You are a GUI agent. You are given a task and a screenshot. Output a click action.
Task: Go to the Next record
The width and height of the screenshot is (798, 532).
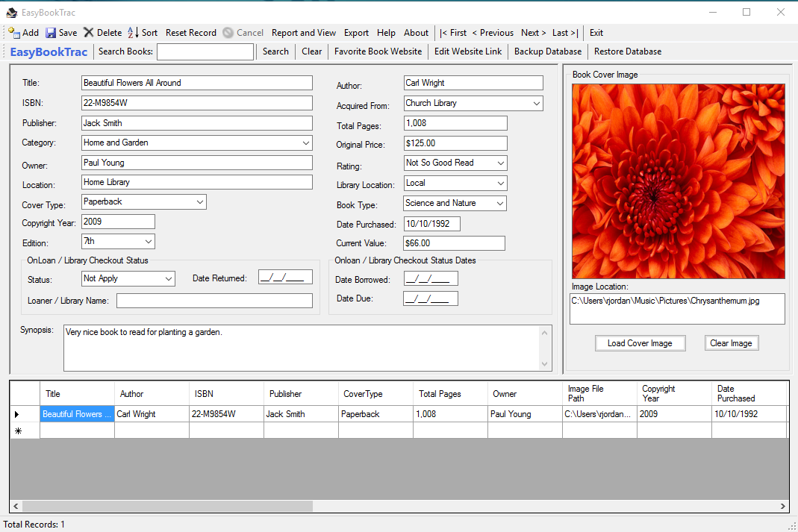(x=534, y=33)
